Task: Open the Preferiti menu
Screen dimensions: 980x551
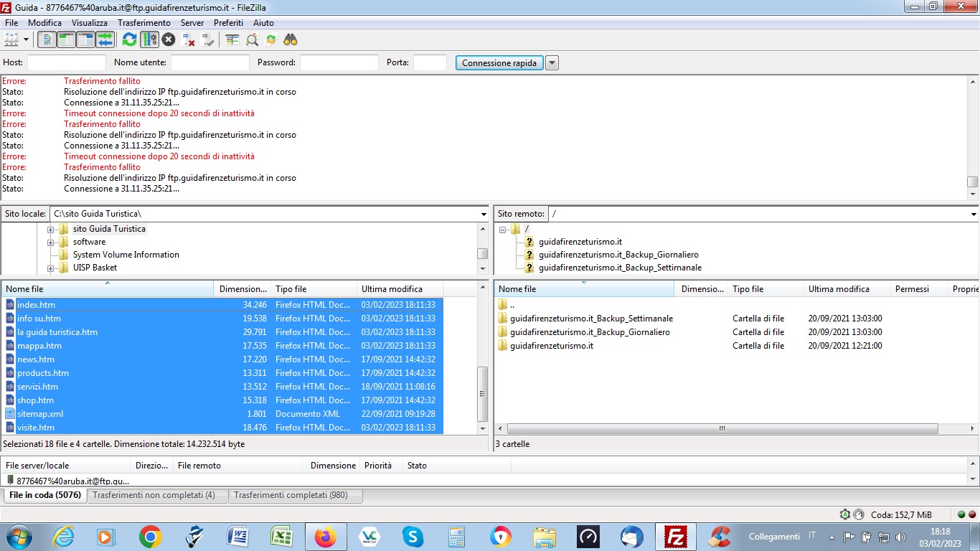Action: [x=228, y=23]
